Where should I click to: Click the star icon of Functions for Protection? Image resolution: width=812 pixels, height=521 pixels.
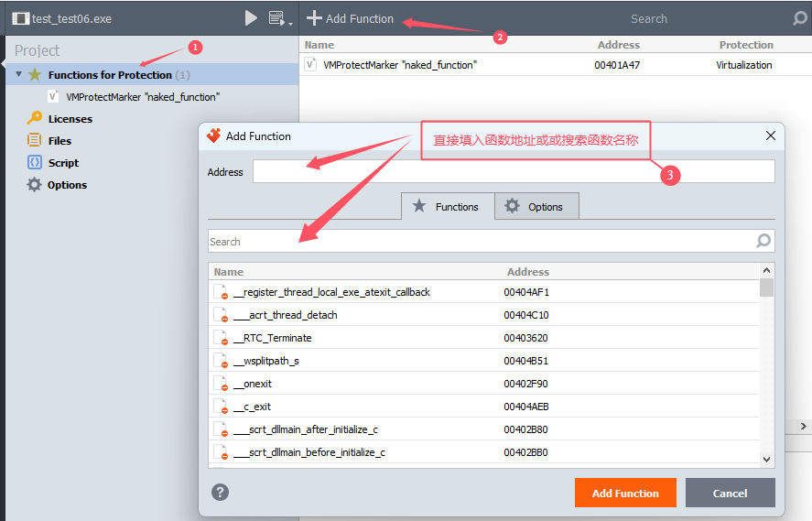(35, 74)
